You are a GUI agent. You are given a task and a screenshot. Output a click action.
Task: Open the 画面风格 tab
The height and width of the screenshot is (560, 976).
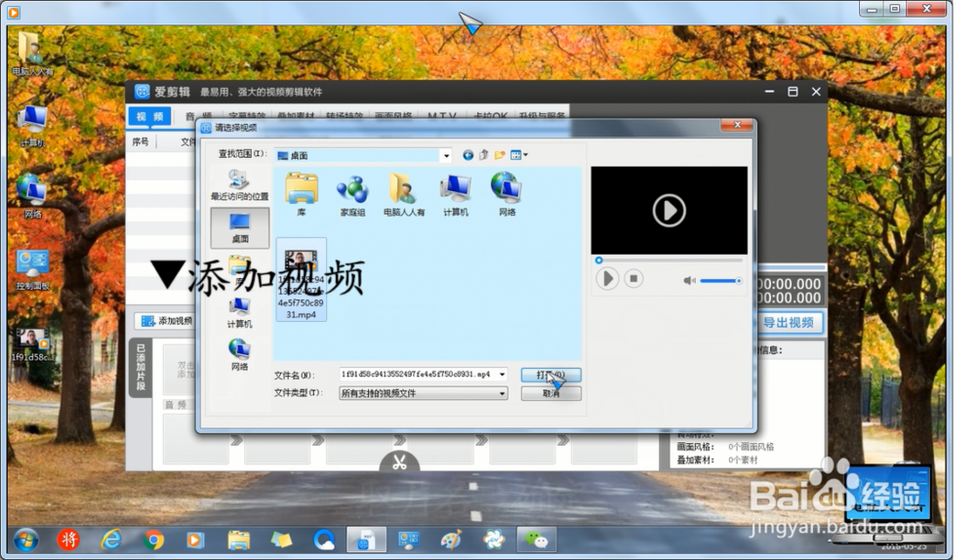pos(393,116)
